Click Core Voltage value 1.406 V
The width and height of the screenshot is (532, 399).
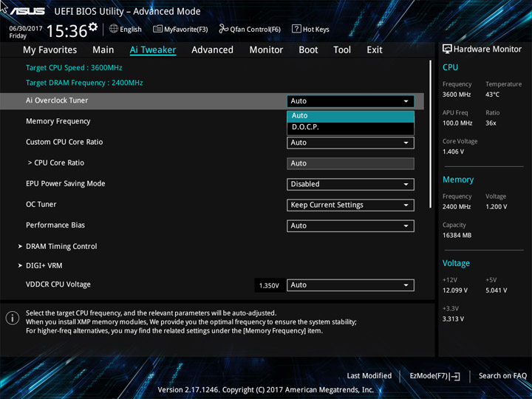pos(453,151)
